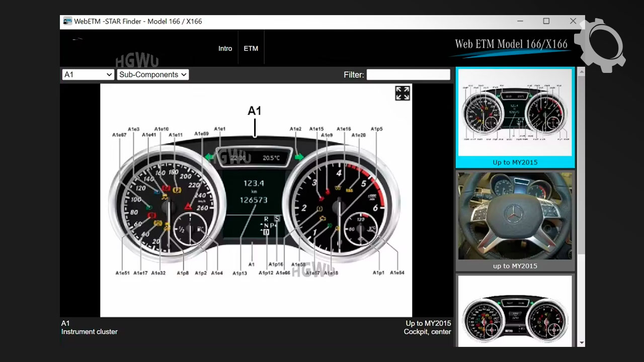This screenshot has width=644, height=362.
Task: Click the green left turn signal indicator
Action: tap(210, 157)
